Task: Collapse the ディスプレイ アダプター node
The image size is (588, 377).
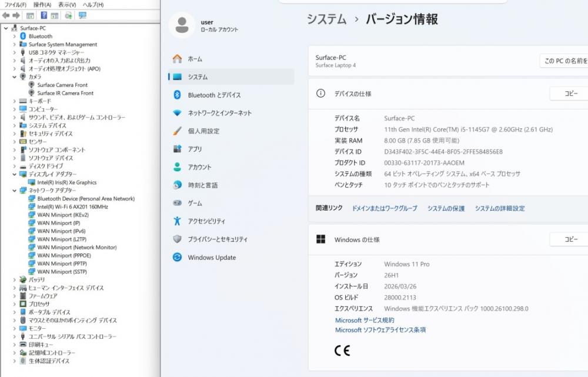Action: [x=14, y=174]
